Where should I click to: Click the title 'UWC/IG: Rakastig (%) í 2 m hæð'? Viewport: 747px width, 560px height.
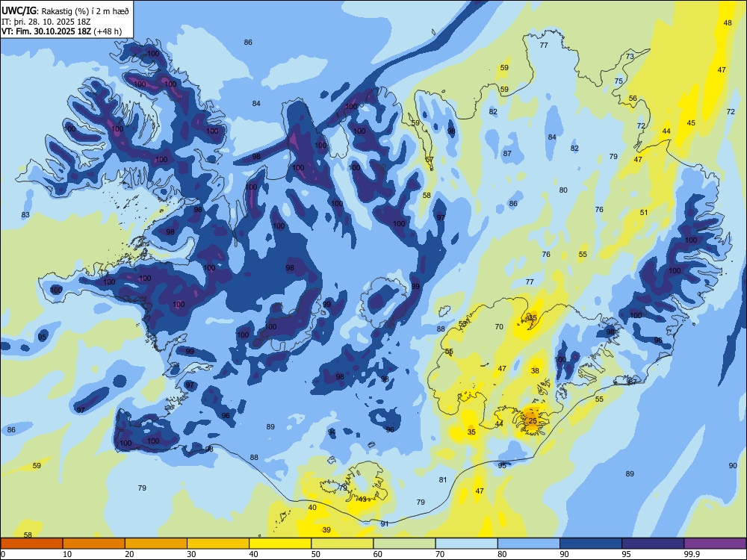[65, 11]
